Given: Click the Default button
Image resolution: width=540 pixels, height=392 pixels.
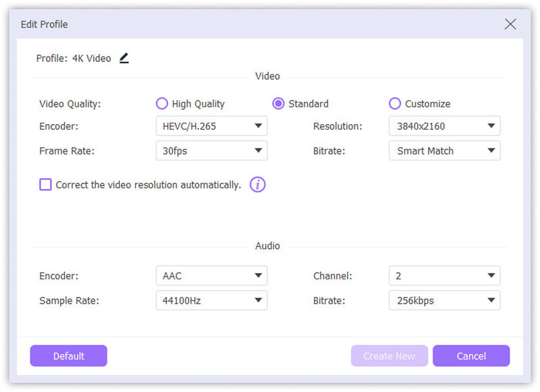Looking at the screenshot, I should [x=69, y=356].
